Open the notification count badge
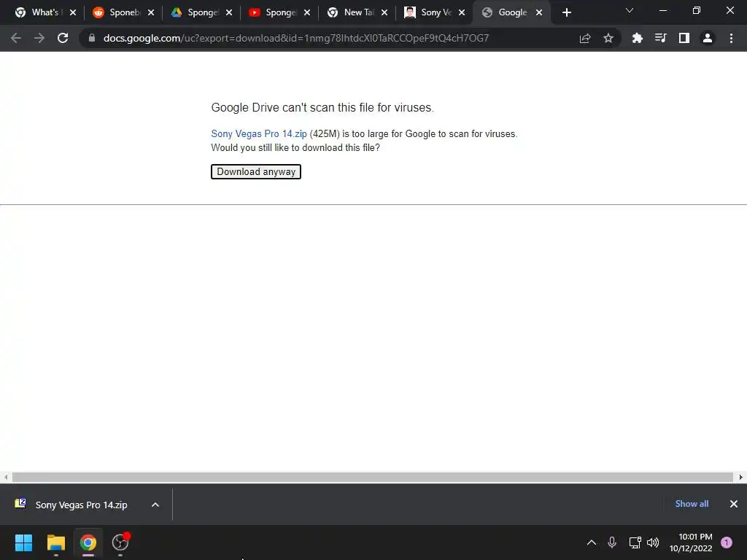Screen dimensions: 747x560 click(727, 542)
